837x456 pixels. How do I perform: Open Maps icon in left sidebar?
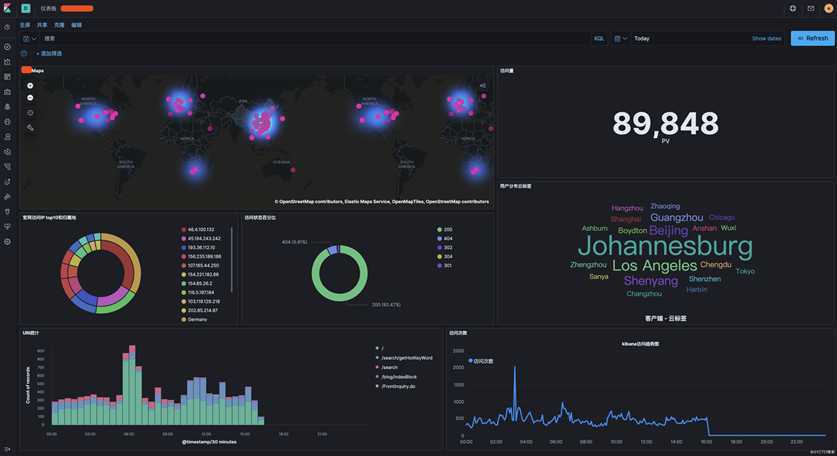pos(7,107)
